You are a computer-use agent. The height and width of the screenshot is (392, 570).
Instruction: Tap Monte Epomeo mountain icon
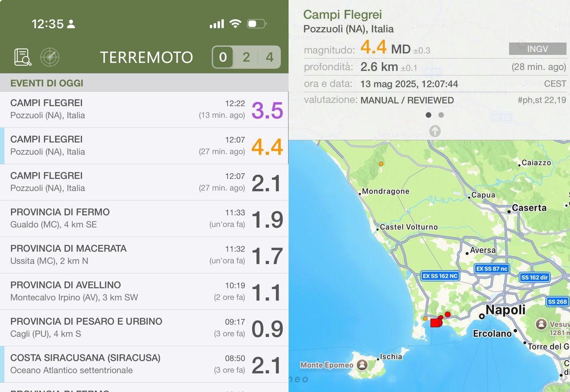coord(362,365)
